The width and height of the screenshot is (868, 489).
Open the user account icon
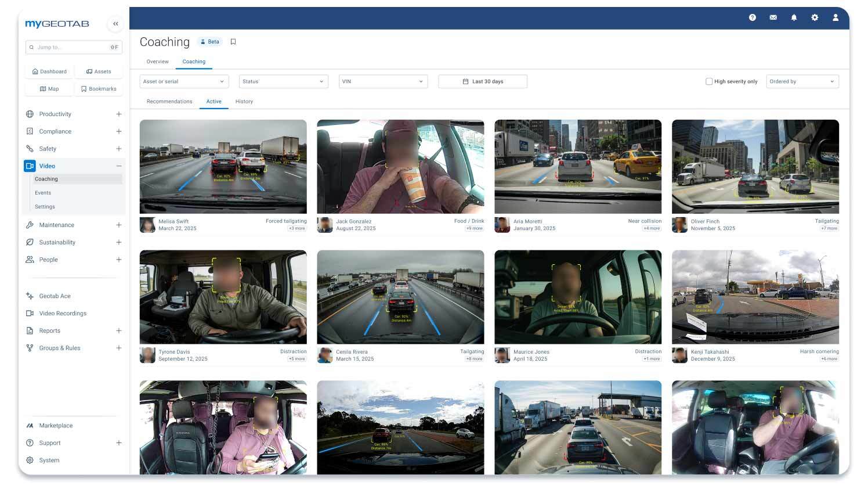pyautogui.click(x=836, y=17)
